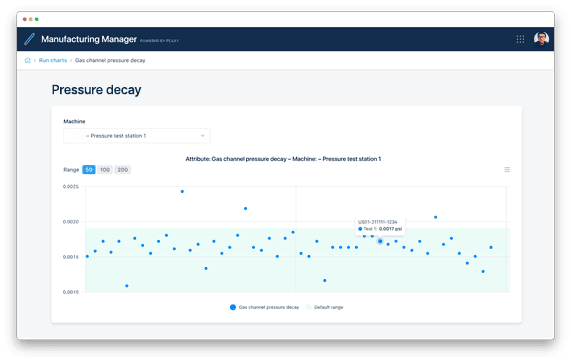571x362 pixels.
Task: Click the Gas channel pressure decay legend label
Action: [x=269, y=307]
